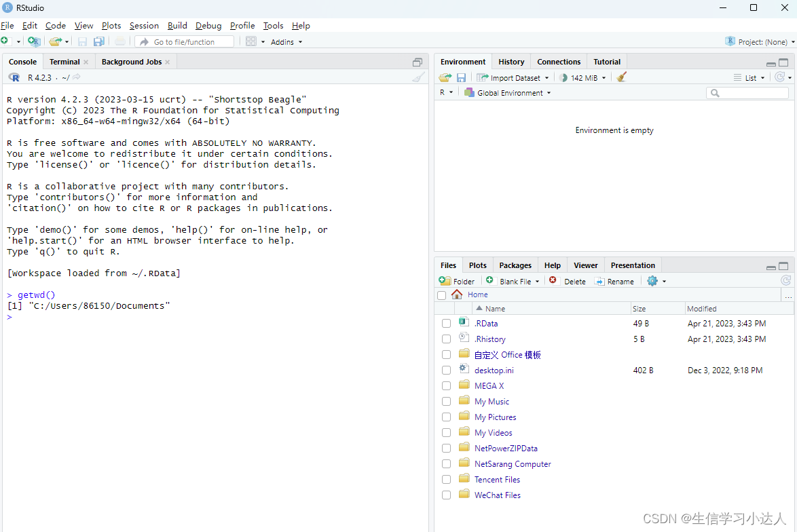
Task: Tick the select-all files checkbox
Action: [x=441, y=295]
